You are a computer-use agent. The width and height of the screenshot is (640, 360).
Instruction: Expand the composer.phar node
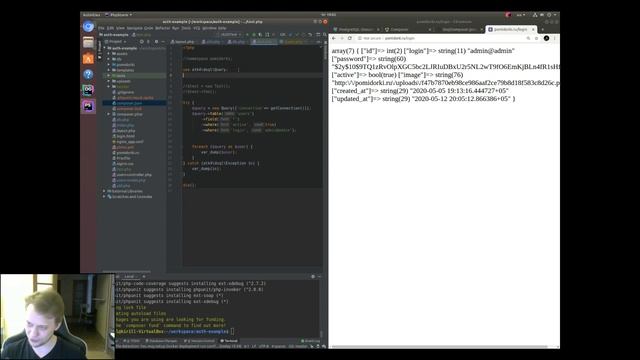pyautogui.click(x=109, y=114)
